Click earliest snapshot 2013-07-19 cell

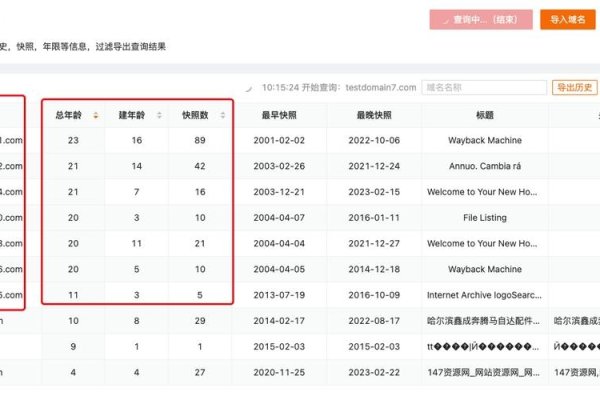(x=279, y=295)
